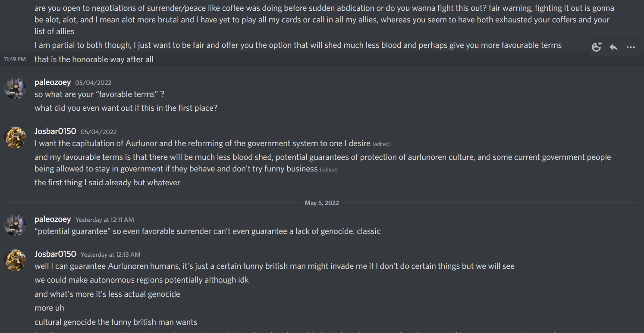Click Josbar0150's avatar beside the 12:13 AM message
This screenshot has width=644, height=333.
pos(15,260)
